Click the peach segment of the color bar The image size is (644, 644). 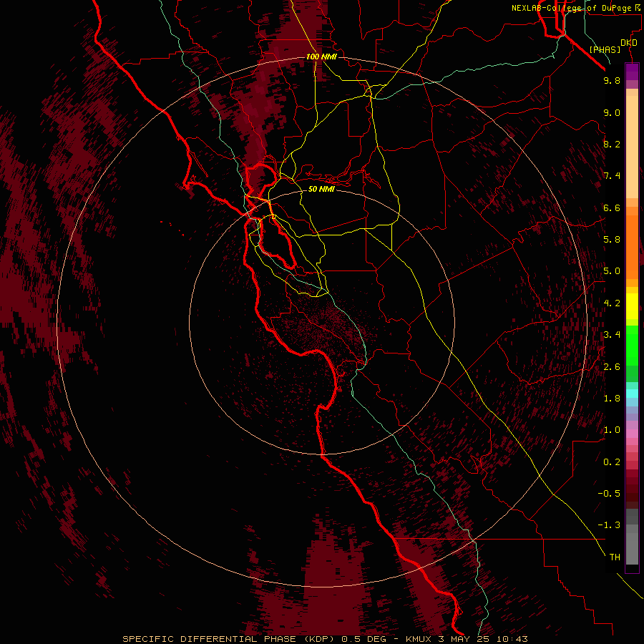pyautogui.click(x=632, y=147)
